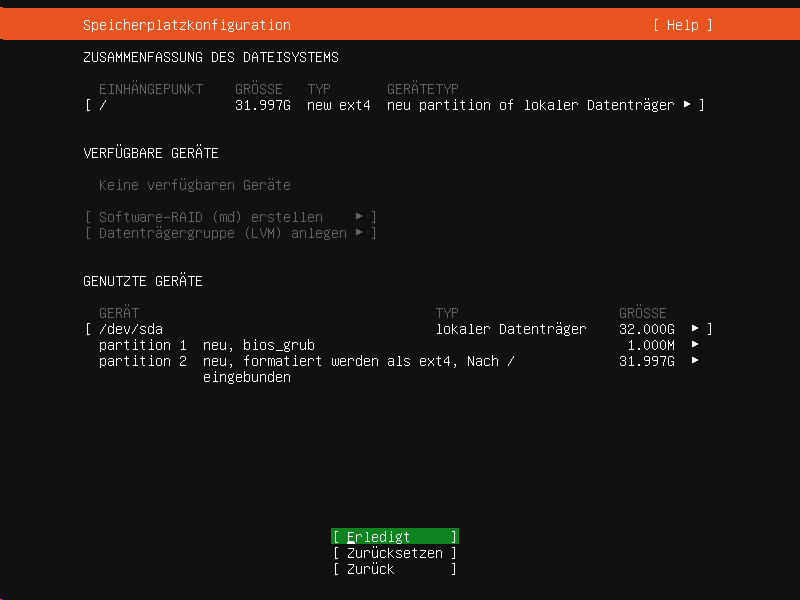Screen dimensions: 800x600
Task: Select the / mount point in filesystem summary
Action: (x=103, y=105)
